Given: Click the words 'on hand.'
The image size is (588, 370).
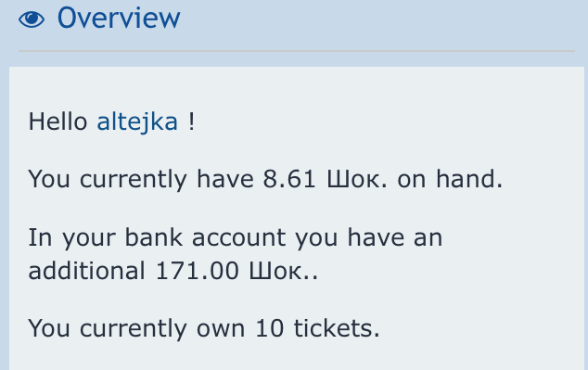Looking at the screenshot, I should (450, 179).
